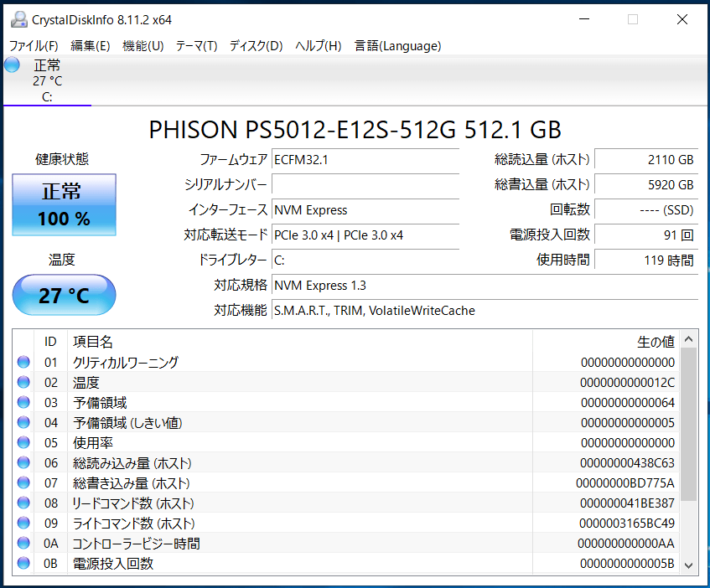Select the コントローラービジー時間 item name
Image resolution: width=710 pixels, height=588 pixels.
(137, 544)
